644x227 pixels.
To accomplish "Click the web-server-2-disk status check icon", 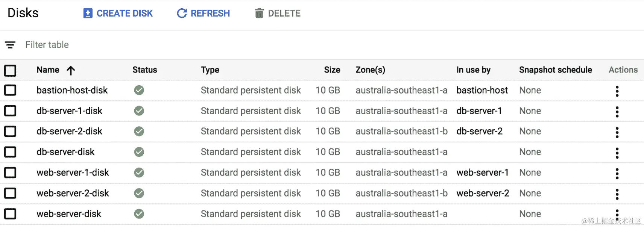I will 139,193.
